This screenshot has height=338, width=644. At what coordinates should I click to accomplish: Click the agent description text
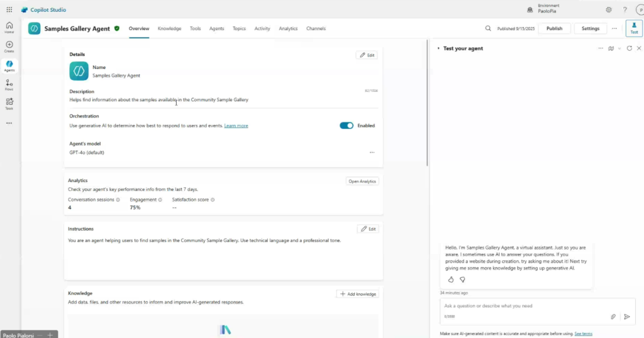(159, 100)
